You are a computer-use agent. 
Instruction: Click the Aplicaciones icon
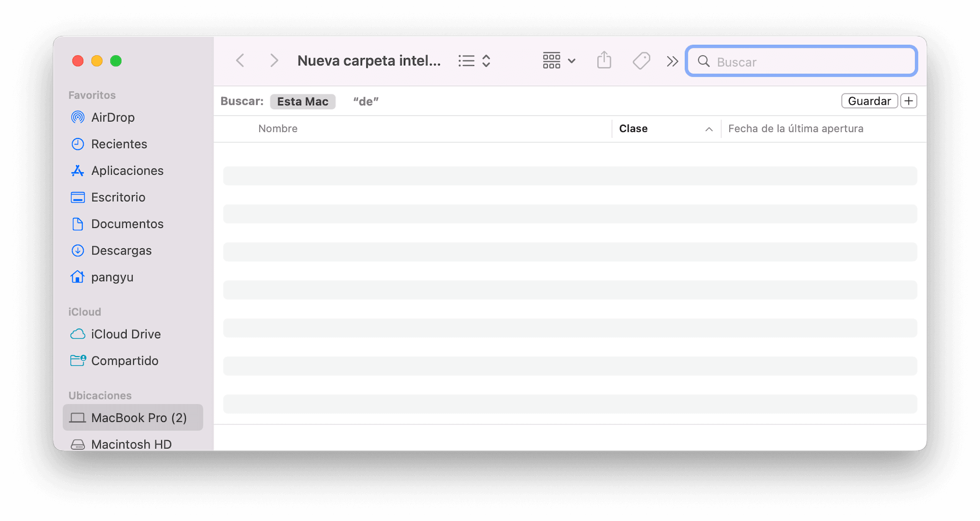point(78,171)
